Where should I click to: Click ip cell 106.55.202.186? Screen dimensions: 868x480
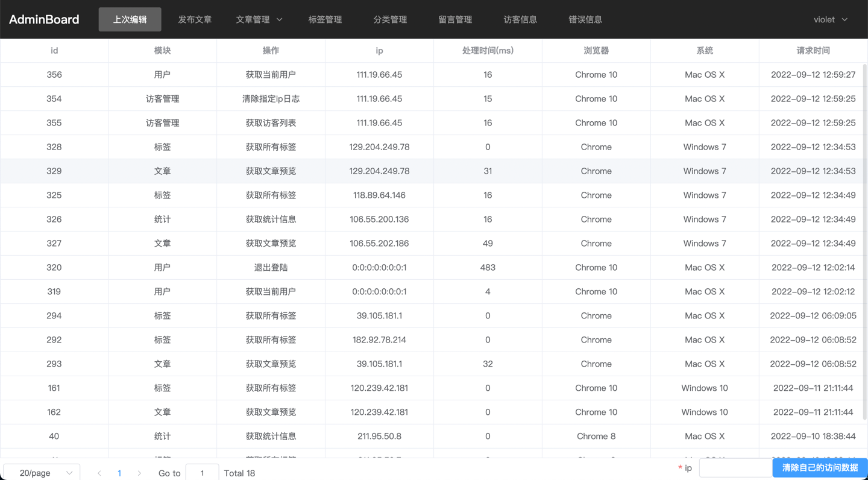379,244
